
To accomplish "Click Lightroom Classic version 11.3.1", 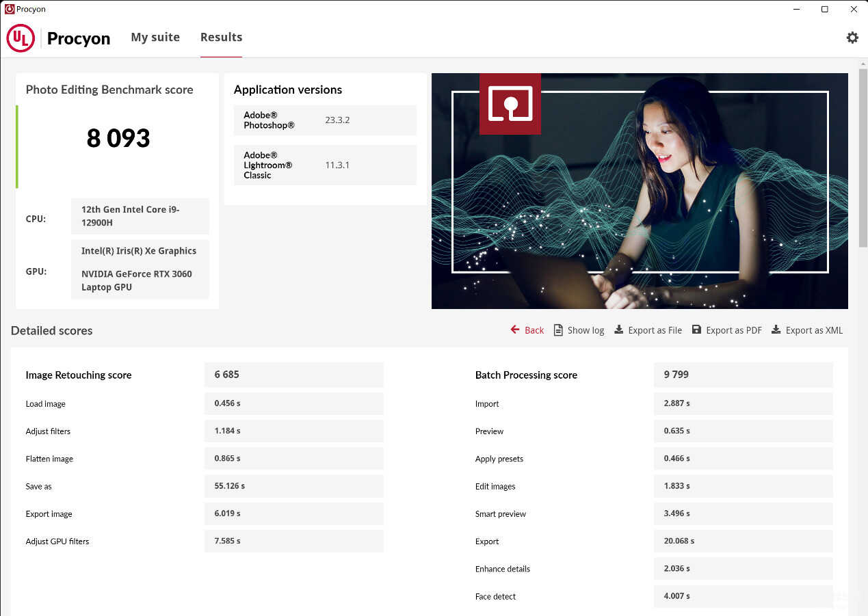I will pyautogui.click(x=337, y=165).
